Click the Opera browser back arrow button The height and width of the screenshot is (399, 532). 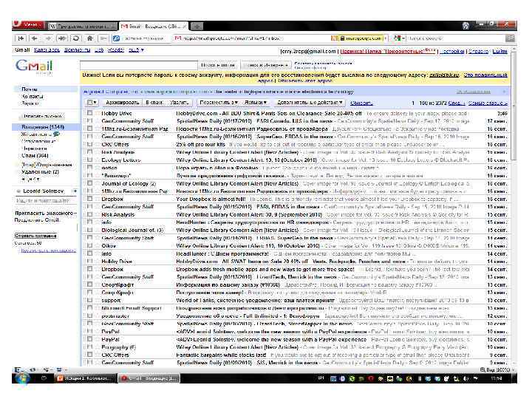(x=35, y=38)
